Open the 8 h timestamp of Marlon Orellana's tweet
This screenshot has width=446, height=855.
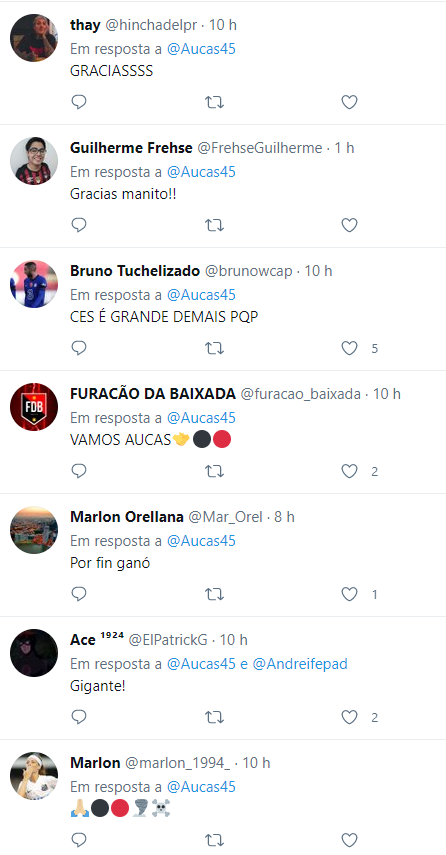point(284,517)
